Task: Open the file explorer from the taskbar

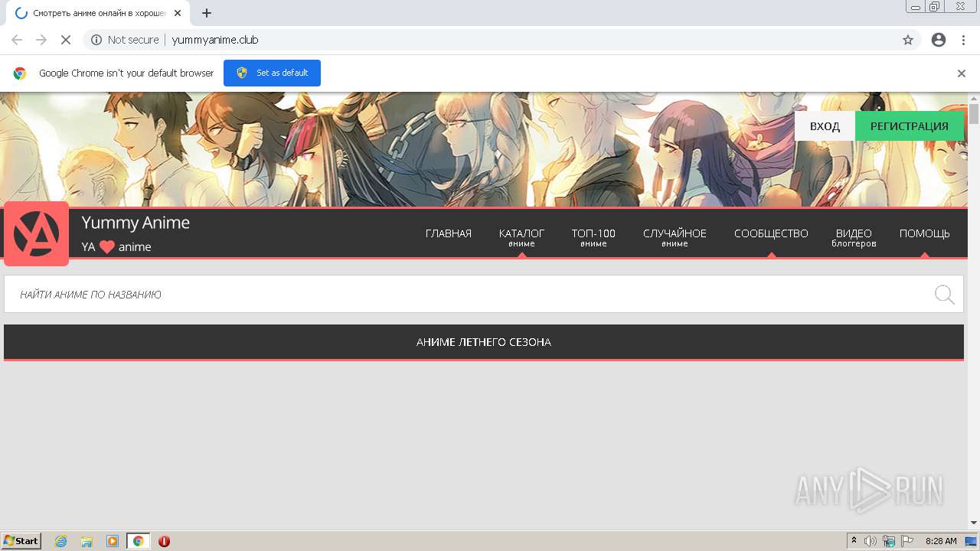Action: (87, 541)
